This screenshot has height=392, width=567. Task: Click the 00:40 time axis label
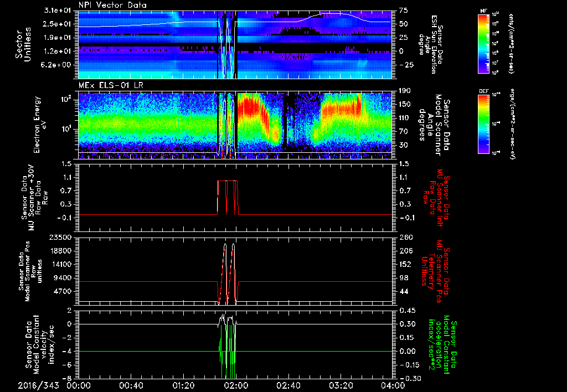coord(131,385)
